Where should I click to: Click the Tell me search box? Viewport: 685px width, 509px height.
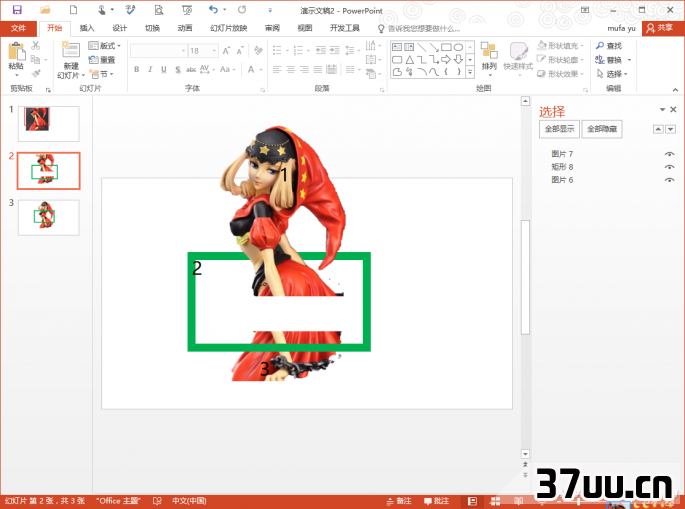(x=419, y=29)
